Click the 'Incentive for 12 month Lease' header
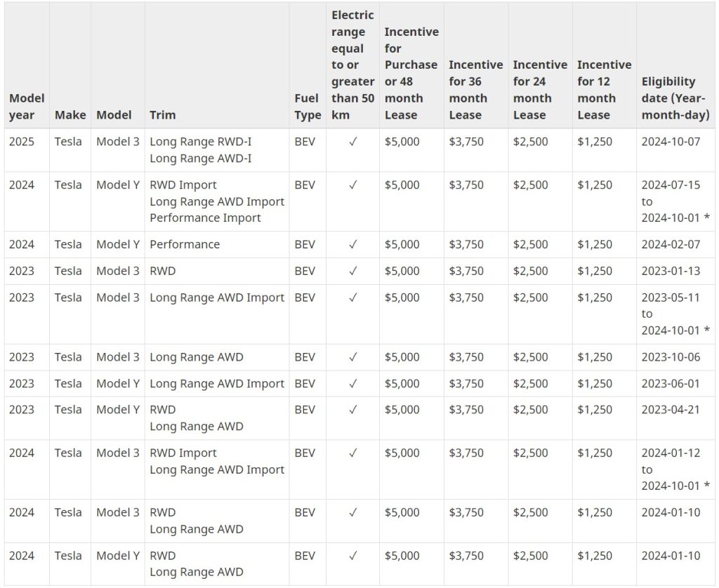The height and width of the screenshot is (588, 719). coord(604,90)
